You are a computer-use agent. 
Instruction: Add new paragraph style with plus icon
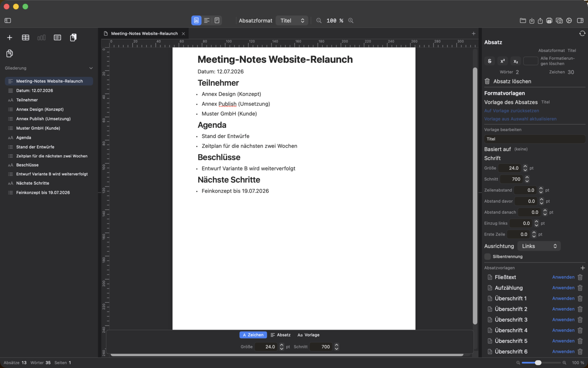(582, 268)
